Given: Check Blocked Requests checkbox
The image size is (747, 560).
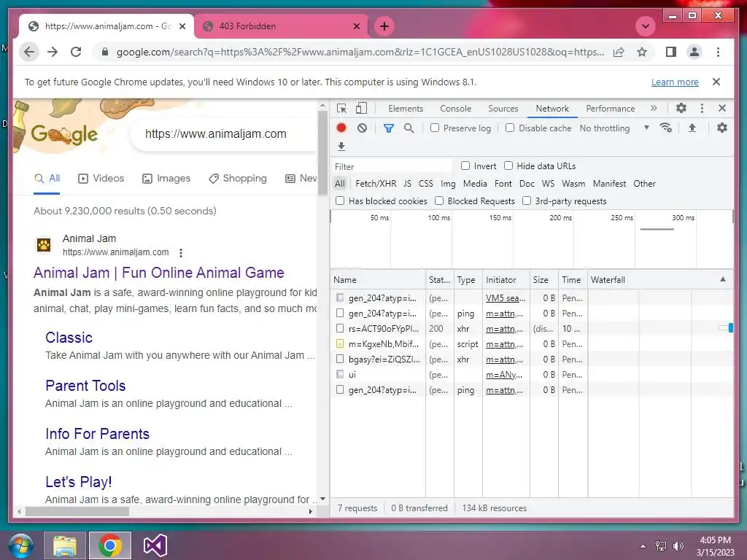Looking at the screenshot, I should 438,201.
